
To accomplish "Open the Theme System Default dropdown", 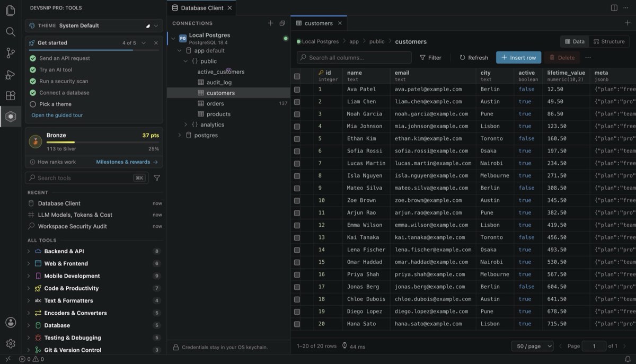I will point(94,25).
